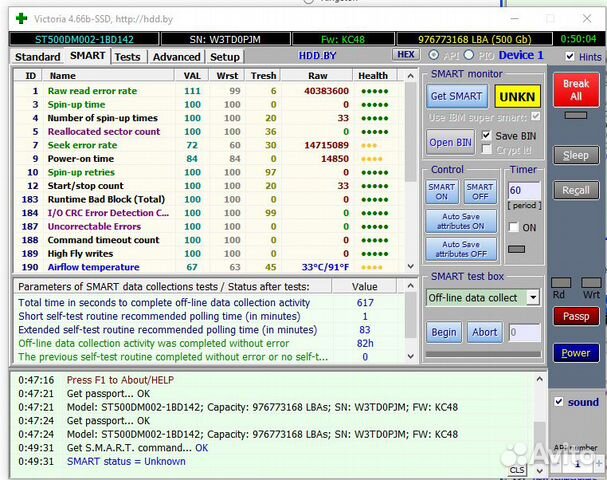Select the PIO radio button
Screen dimensions: 607x480
click(469, 55)
